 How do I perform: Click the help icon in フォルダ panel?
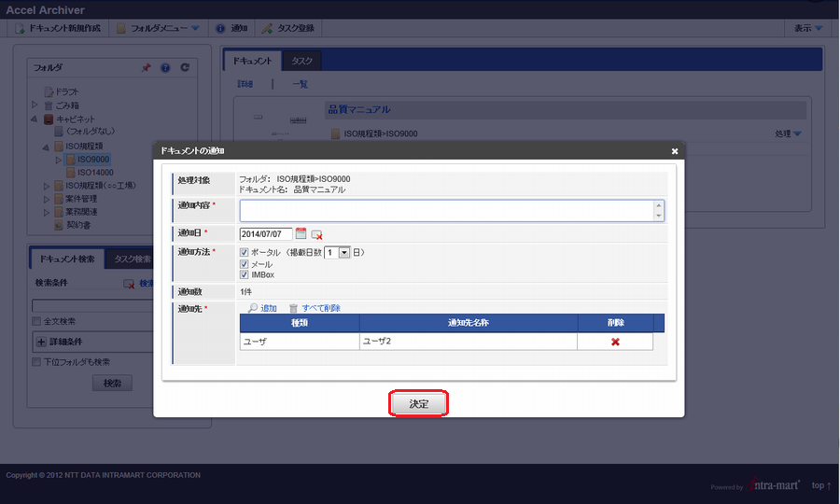(x=165, y=67)
